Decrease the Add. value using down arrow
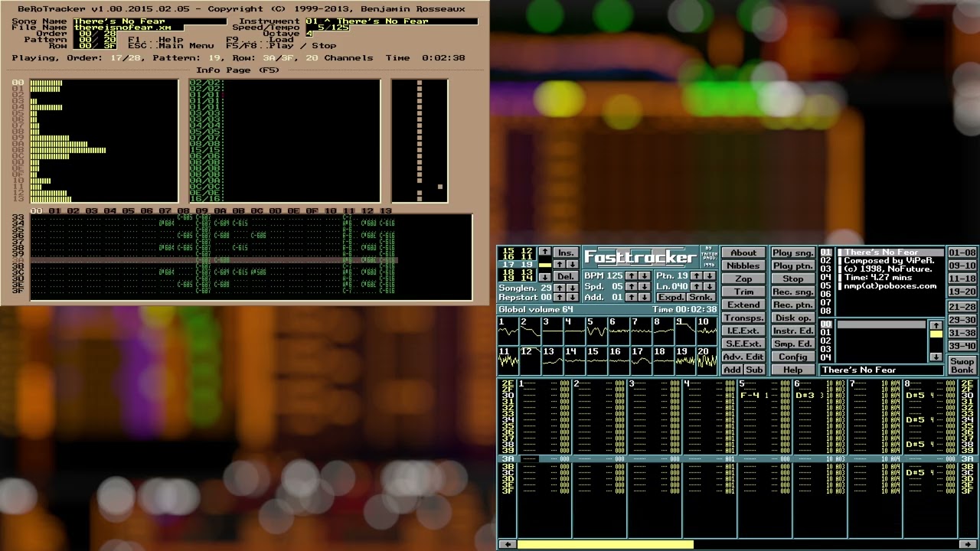Screen dimensions: 980x551 point(645,297)
